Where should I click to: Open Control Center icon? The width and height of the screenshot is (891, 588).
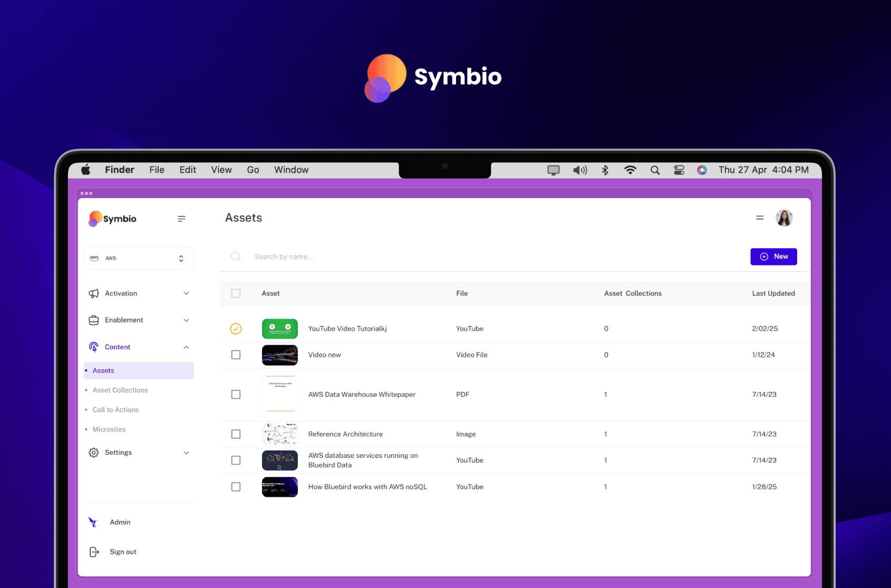pos(679,170)
